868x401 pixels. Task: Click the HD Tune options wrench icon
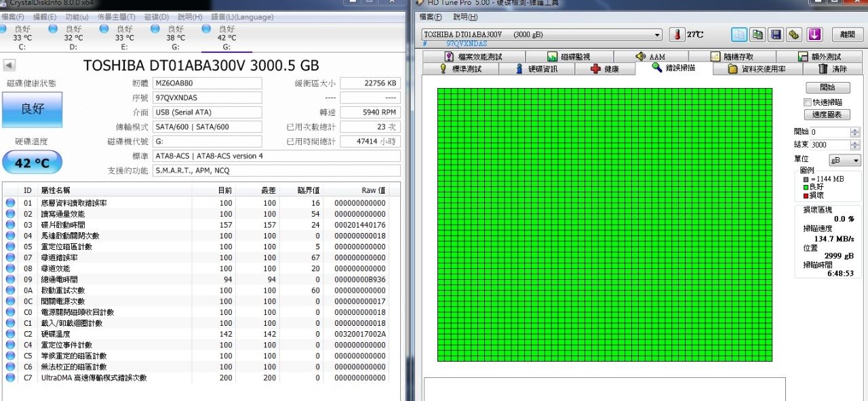[793, 35]
